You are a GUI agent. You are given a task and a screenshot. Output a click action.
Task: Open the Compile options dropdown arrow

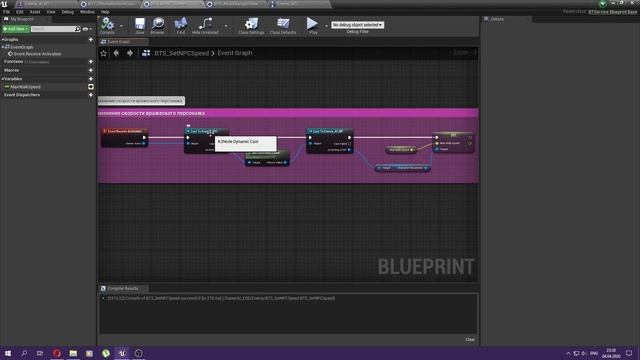coord(121,26)
